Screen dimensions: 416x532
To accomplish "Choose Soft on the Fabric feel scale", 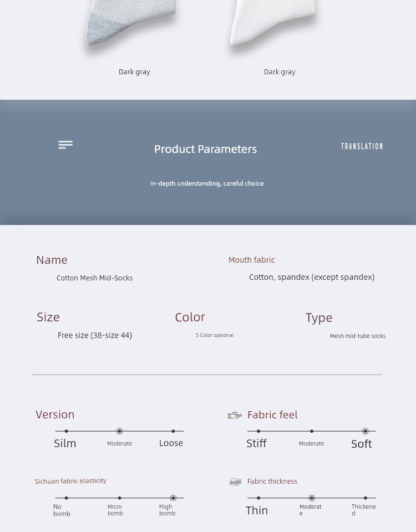I will point(365,431).
